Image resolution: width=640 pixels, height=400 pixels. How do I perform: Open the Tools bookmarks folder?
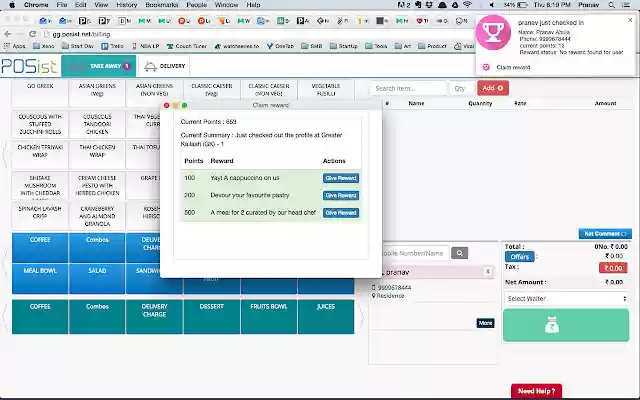(376, 46)
